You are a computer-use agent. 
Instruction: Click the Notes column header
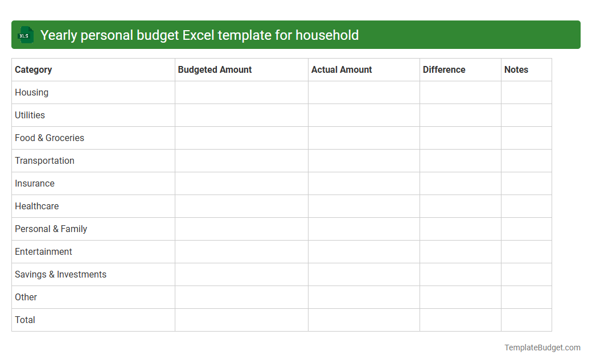(516, 69)
